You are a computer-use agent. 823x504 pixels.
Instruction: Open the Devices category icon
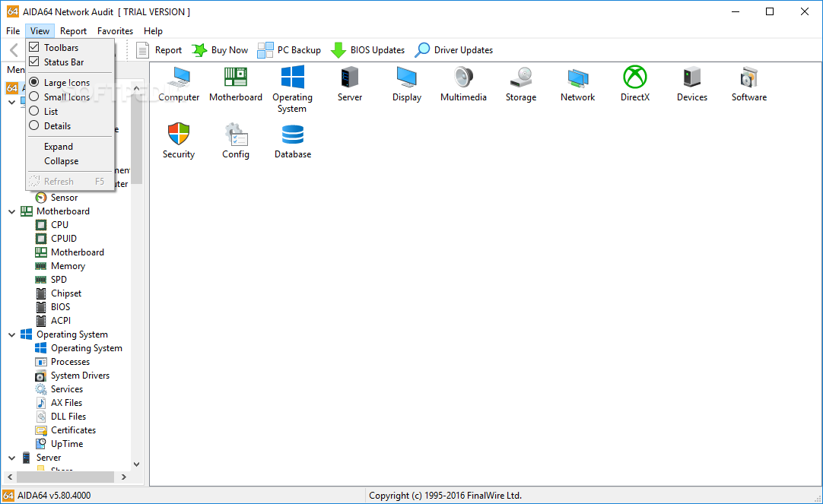691,84
